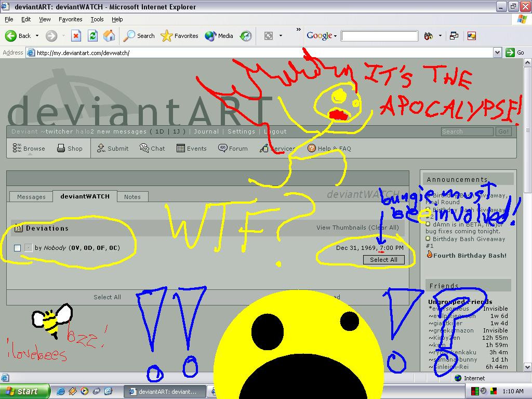This screenshot has width=532, height=399.
Task: Click the IE Back arrow button
Action: 11,36
